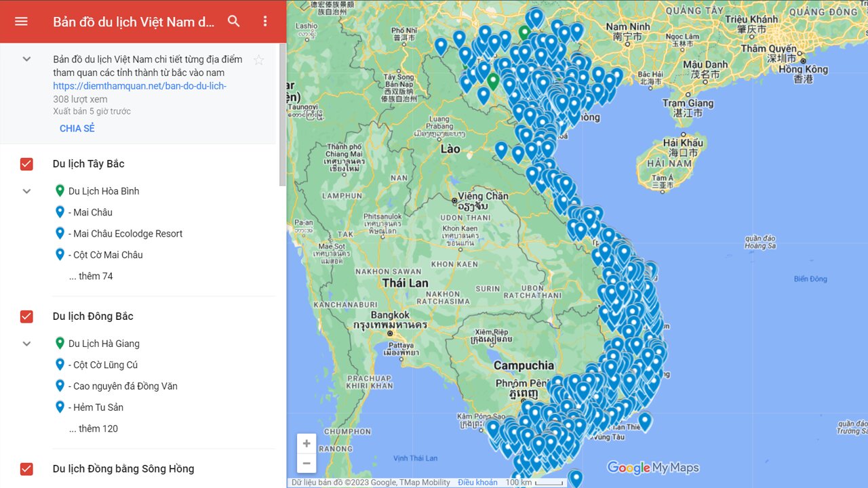The width and height of the screenshot is (868, 488).
Task: Click the sidebar vertical scrollbar
Action: click(282, 115)
